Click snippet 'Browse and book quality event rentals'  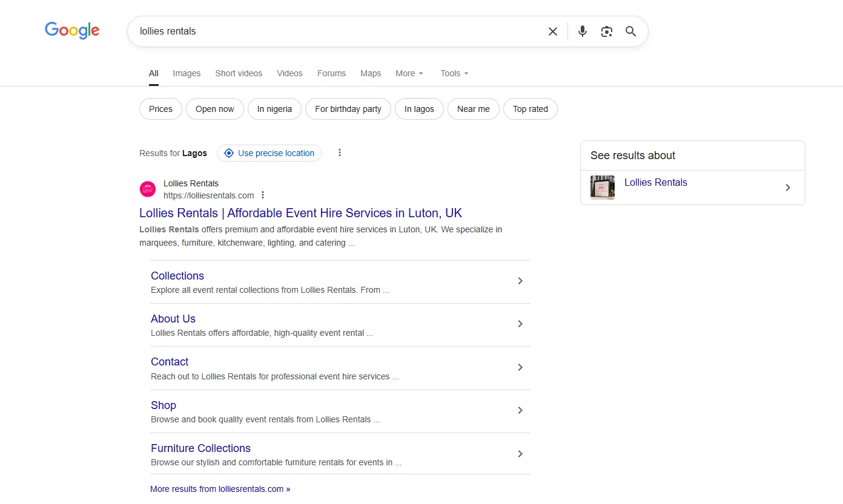tap(265, 419)
